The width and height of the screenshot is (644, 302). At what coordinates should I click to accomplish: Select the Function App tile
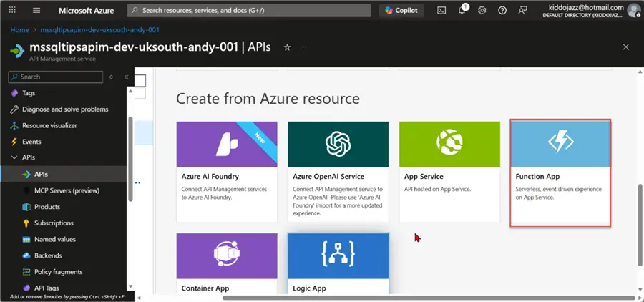pos(560,172)
